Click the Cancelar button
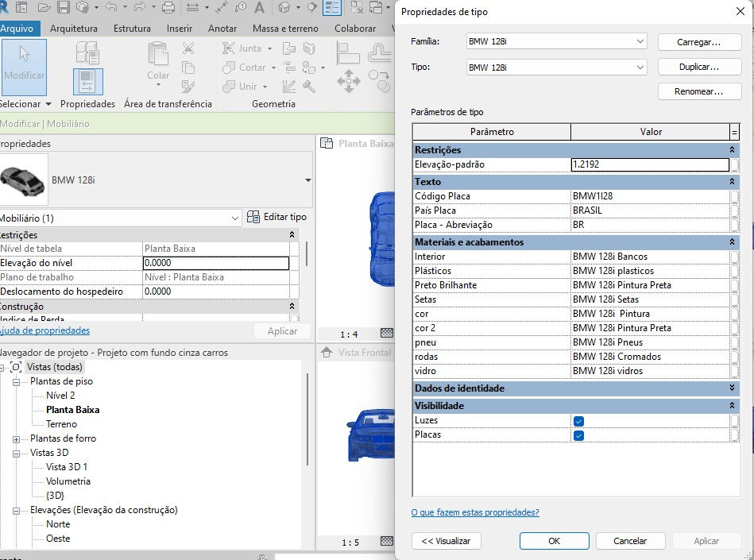This screenshot has height=560, width=754. [630, 541]
